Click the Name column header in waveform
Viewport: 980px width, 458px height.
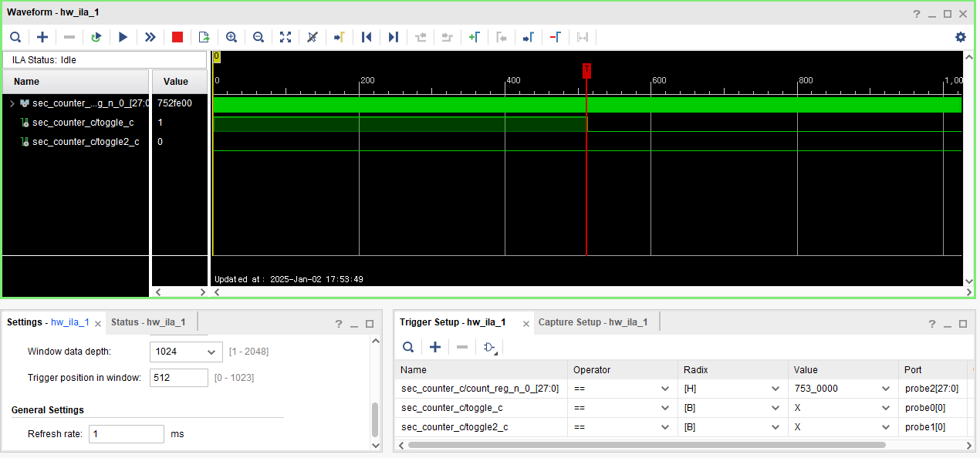pyautogui.click(x=76, y=81)
